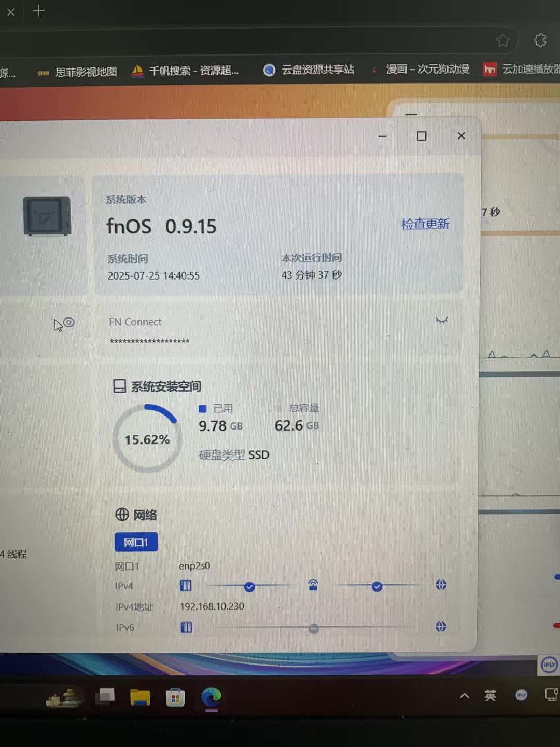This screenshot has width=560, height=747.
Task: Close the system info dialog
Action: pos(461,135)
